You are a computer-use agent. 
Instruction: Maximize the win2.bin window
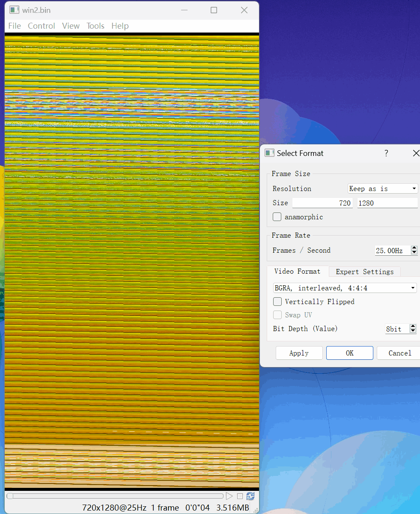click(x=214, y=10)
